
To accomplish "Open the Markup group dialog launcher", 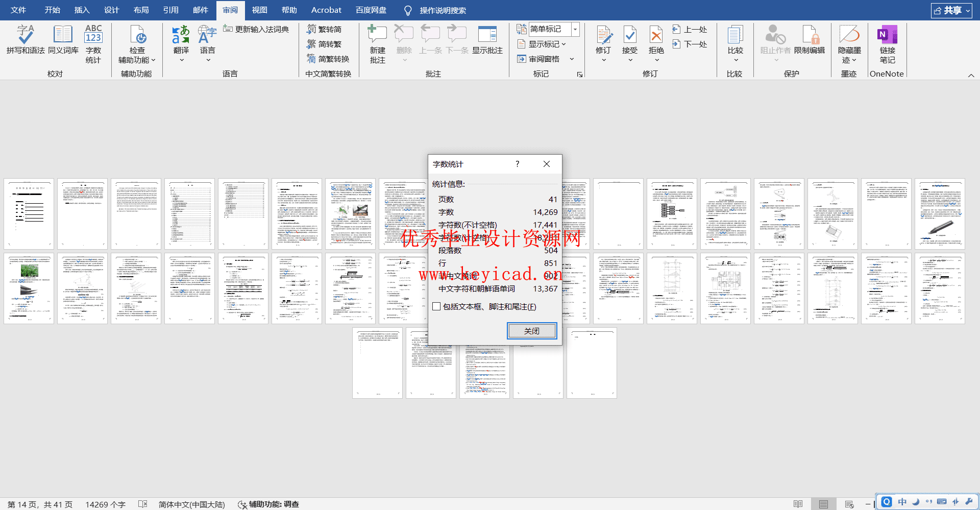I will 580,75.
